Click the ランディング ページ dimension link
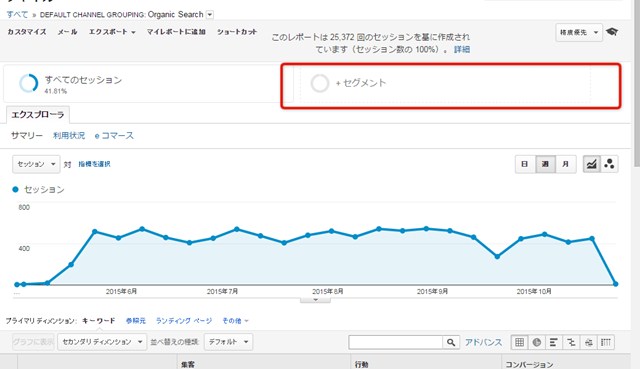640x369 pixels. coord(184,321)
